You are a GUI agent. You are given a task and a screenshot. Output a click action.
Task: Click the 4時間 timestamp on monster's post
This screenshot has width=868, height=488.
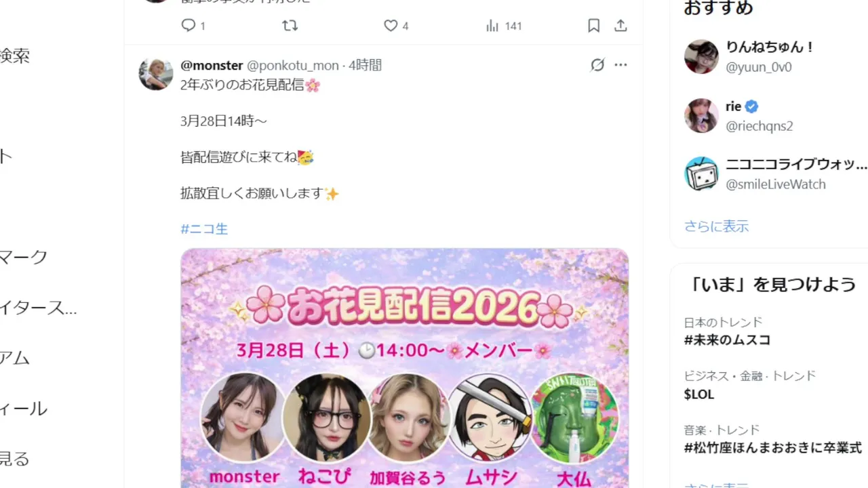[366, 65]
